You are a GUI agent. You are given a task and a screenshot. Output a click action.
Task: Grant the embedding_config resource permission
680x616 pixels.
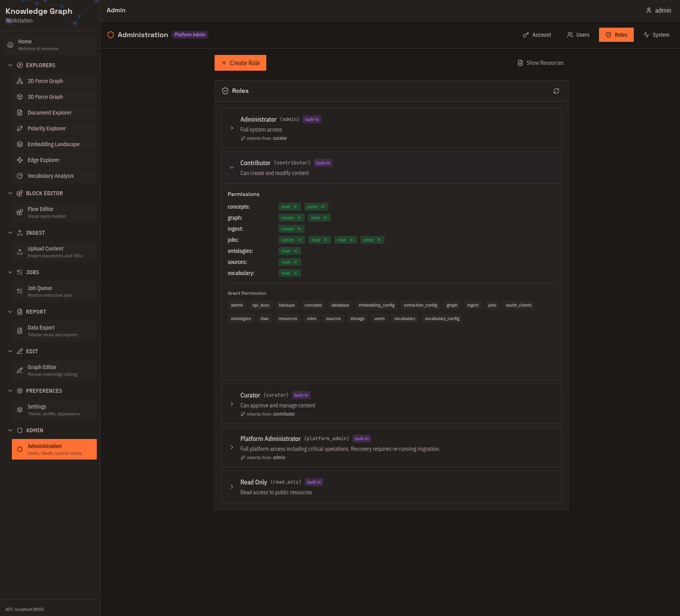376,305
